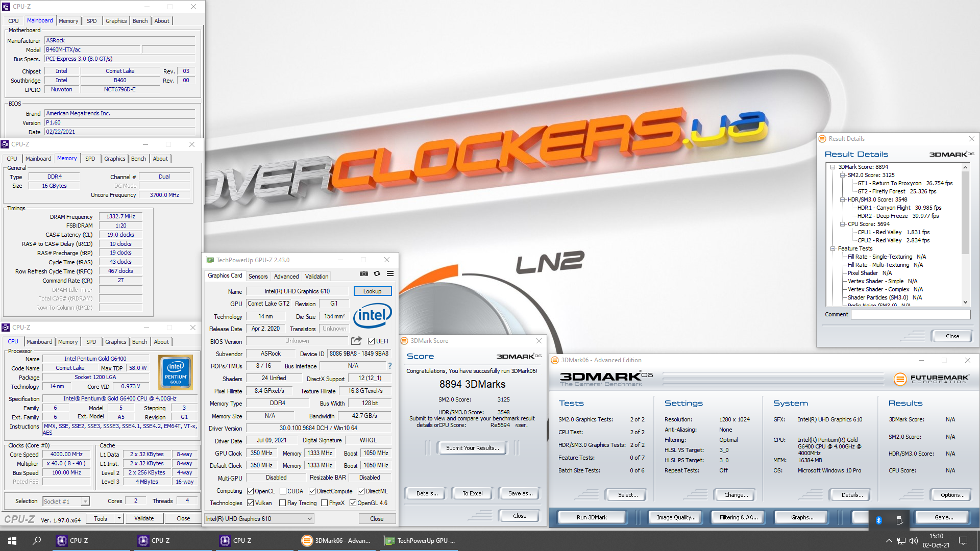Click the Lookup button in GPU-Z
Image resolution: width=980 pixels, height=551 pixels.
point(373,291)
